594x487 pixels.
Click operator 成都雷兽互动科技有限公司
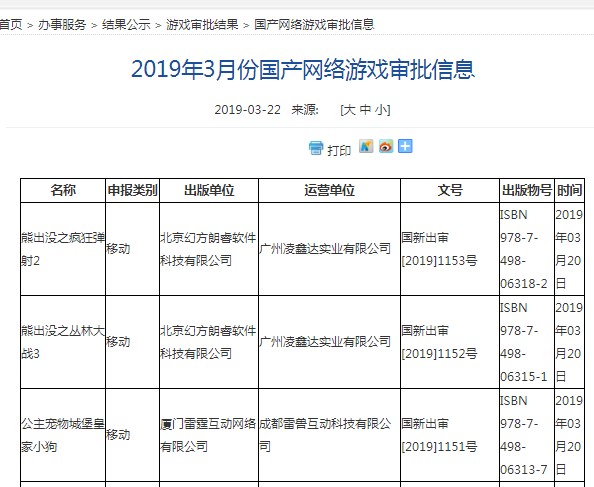(x=325, y=435)
